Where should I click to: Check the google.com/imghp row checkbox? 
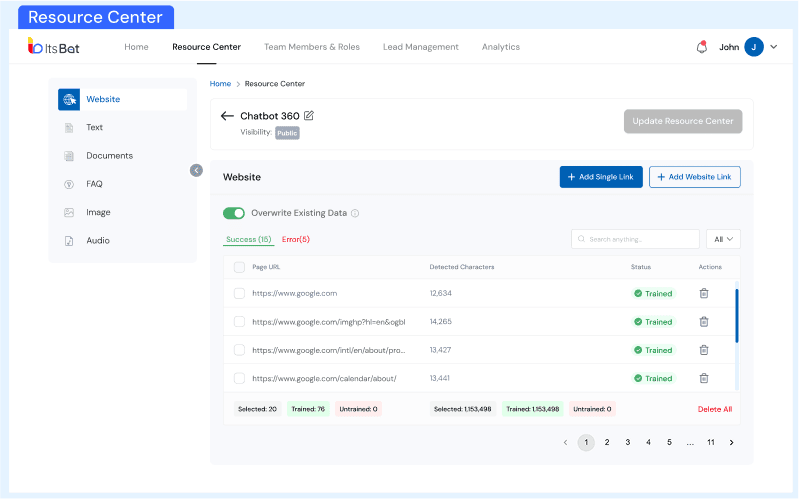239,322
